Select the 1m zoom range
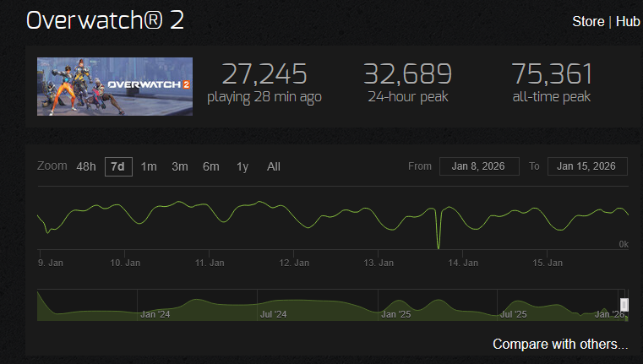Viewport: 643px width, 364px height. pos(149,166)
